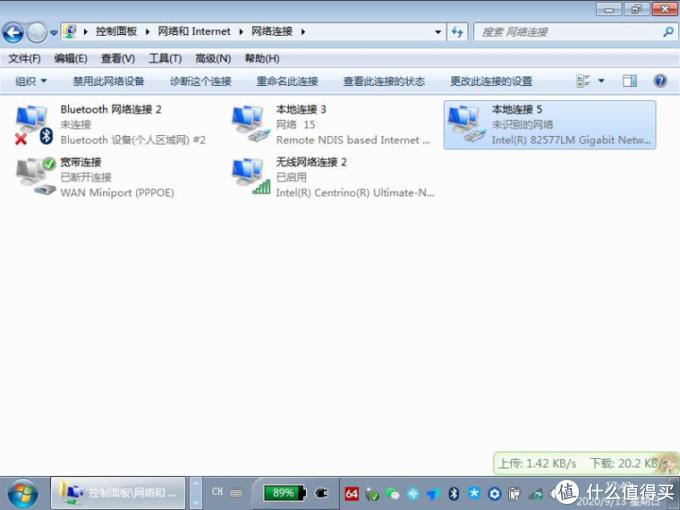Screen dimensions: 680x510
Task: Select 本地连接 3 adapter icon
Action: [x=250, y=124]
